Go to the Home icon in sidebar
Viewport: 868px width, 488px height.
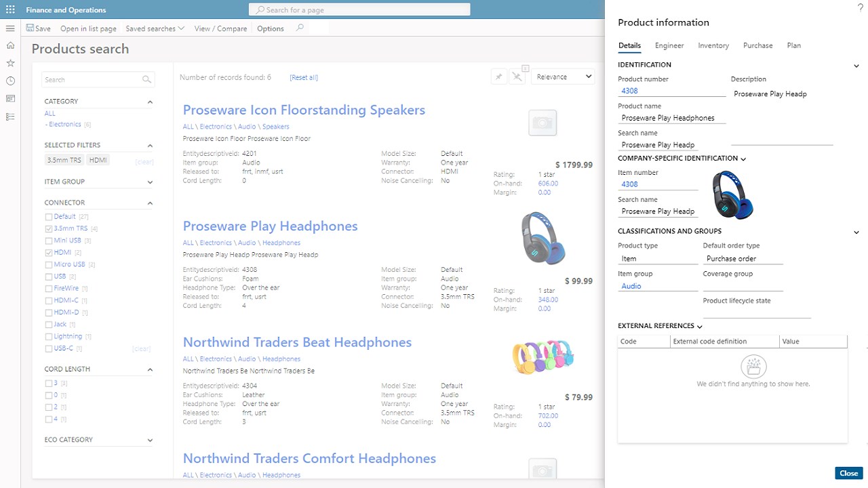pyautogui.click(x=10, y=45)
